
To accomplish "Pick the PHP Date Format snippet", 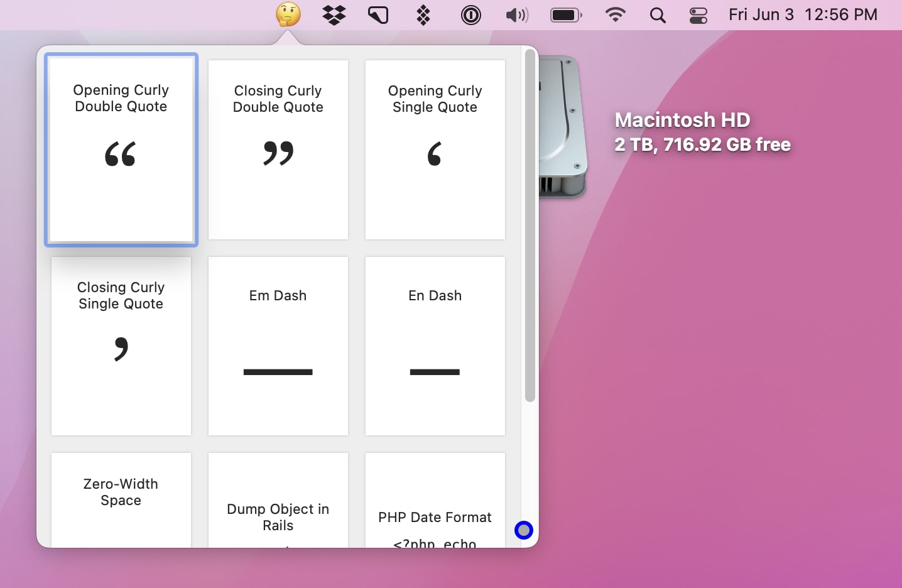I will click(x=435, y=500).
